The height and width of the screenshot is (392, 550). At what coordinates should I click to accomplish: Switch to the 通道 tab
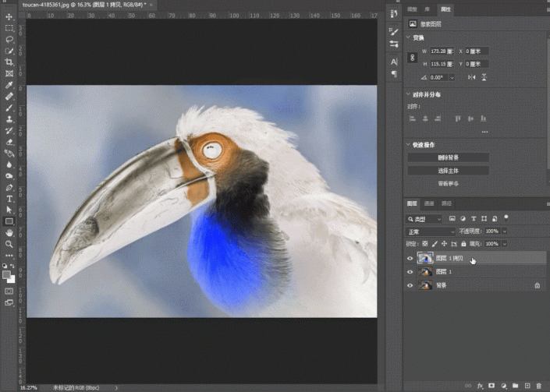430,203
